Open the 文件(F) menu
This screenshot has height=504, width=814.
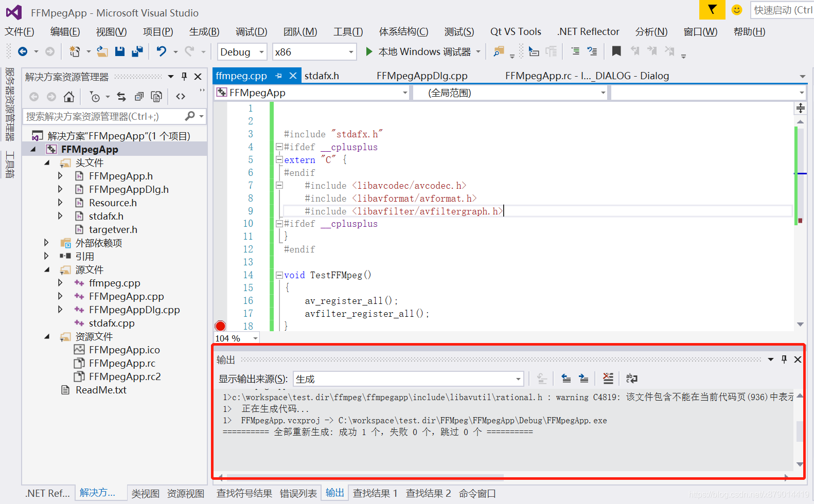coord(20,31)
